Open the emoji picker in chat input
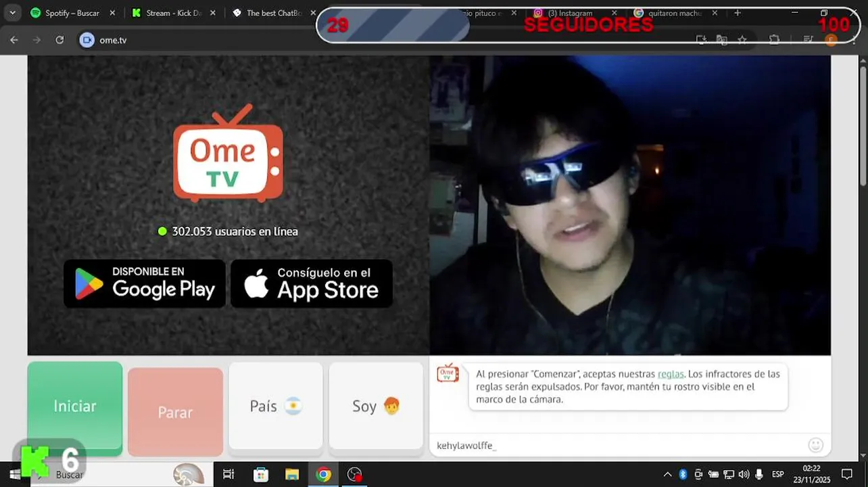The image size is (868, 487). coord(816,445)
